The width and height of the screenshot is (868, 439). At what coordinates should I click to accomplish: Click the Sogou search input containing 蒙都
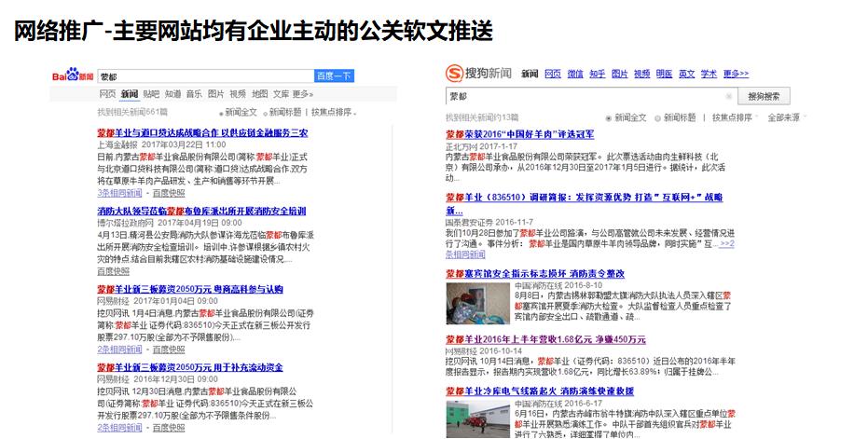click(590, 96)
